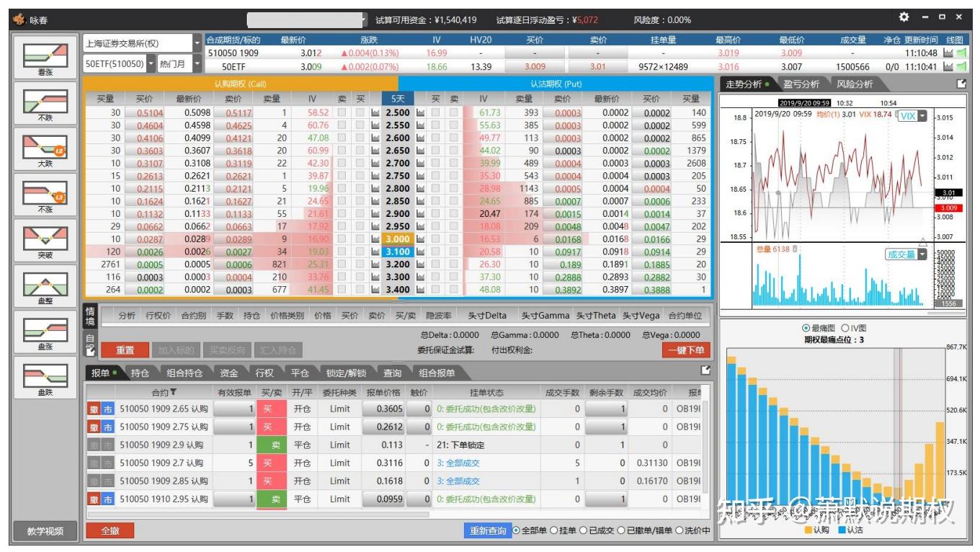Open the 锁定/解锁 tab
Screen dimensions: 980x552
tap(346, 373)
